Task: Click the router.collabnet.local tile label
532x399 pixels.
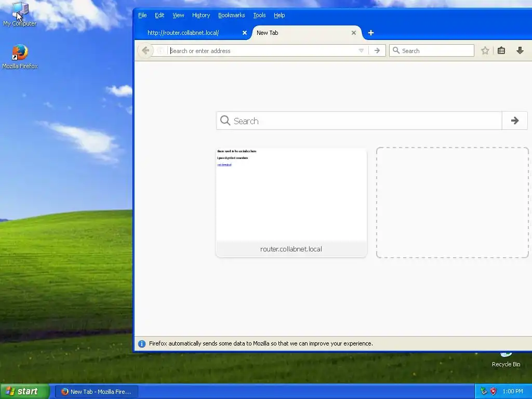Action: click(291, 249)
